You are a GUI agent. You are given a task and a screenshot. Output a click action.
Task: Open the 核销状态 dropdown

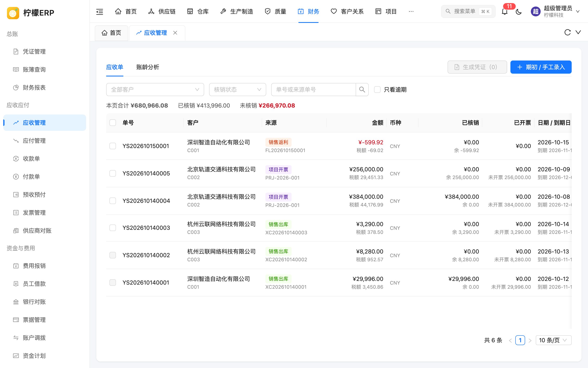(237, 90)
